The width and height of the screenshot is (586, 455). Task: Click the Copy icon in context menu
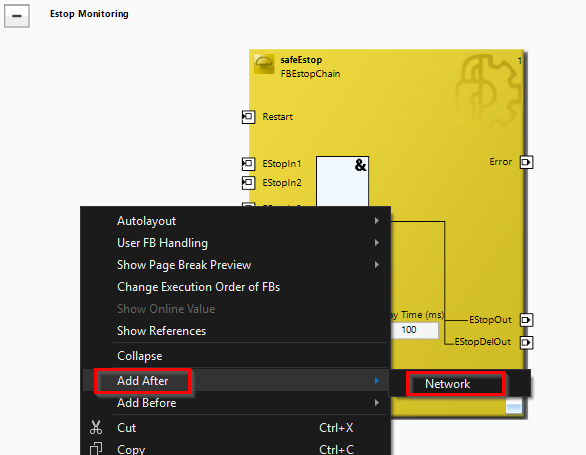[x=96, y=448]
